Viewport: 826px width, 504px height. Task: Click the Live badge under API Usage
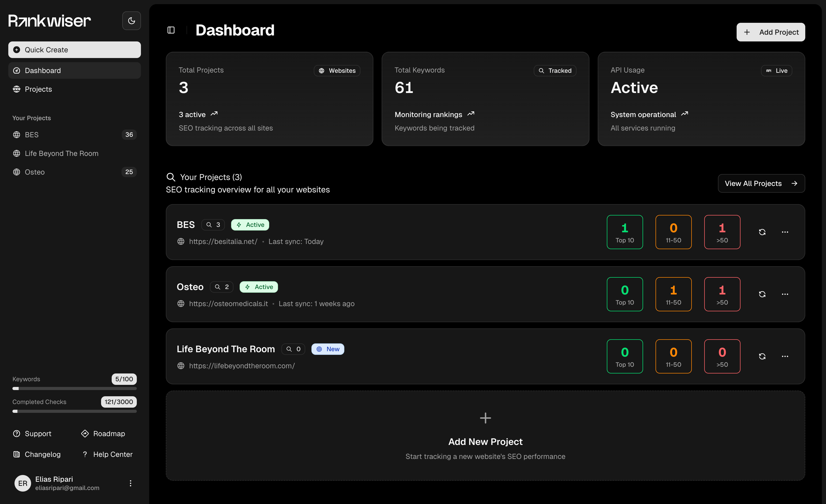(777, 70)
